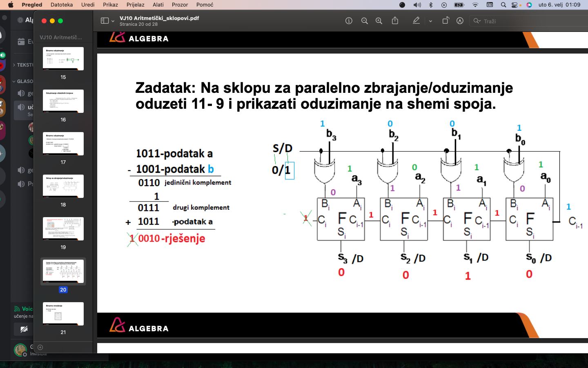This screenshot has height=368, width=588.
Task: Open the Pregled app menu
Action: (x=32, y=5)
